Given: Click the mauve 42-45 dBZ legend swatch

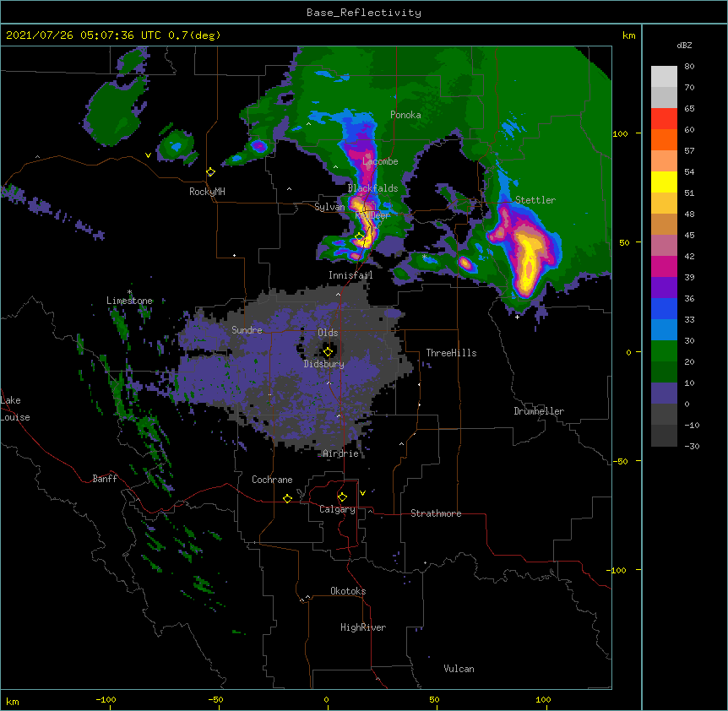Looking at the screenshot, I should point(664,246).
